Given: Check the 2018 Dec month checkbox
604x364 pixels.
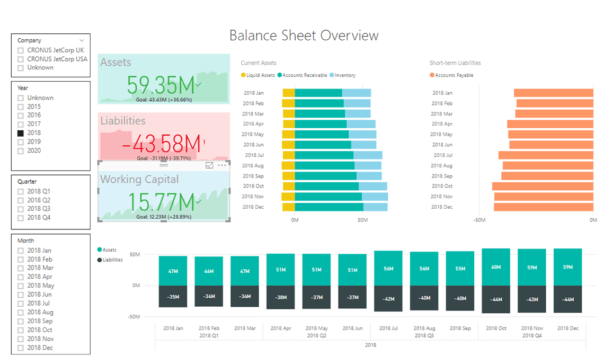Looking at the screenshot, I should [21, 348].
